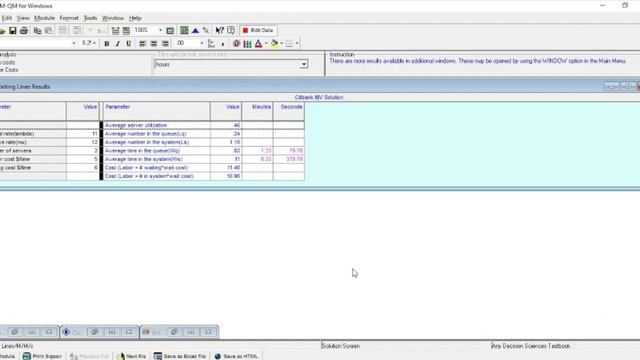Click the Paste icon in toolbar
The width and height of the screenshot is (640, 360).
pyautogui.click(x=48, y=31)
